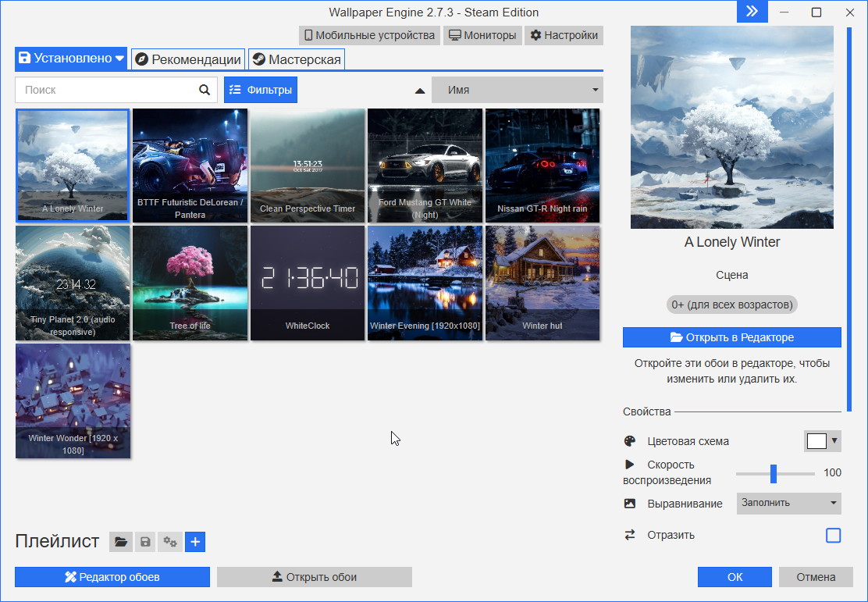Click the 0+ age rating badge

click(x=732, y=305)
